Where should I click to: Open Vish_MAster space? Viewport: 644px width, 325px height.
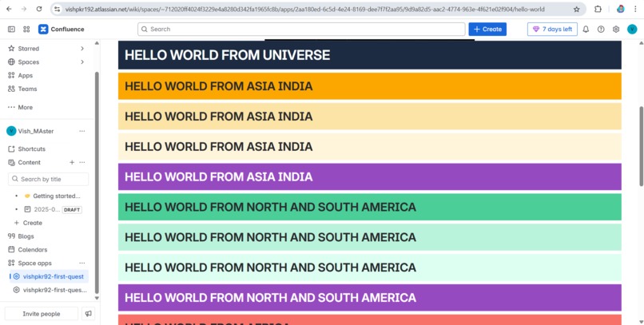36,131
